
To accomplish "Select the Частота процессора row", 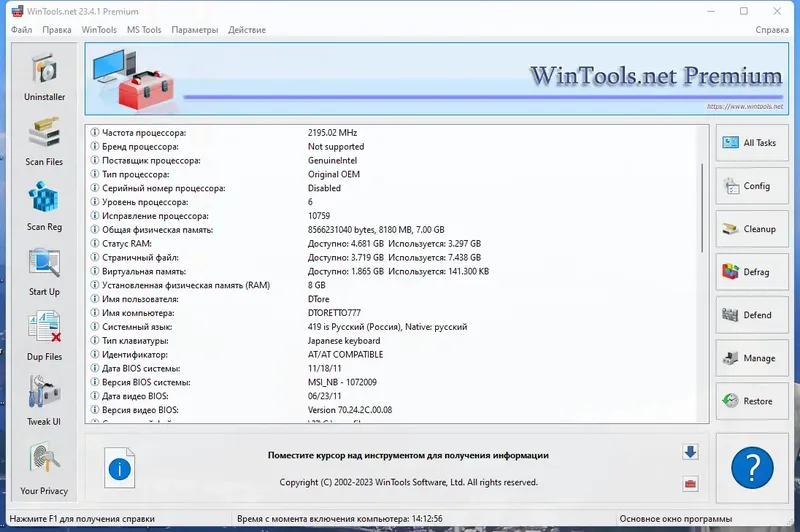I will [x=392, y=133].
